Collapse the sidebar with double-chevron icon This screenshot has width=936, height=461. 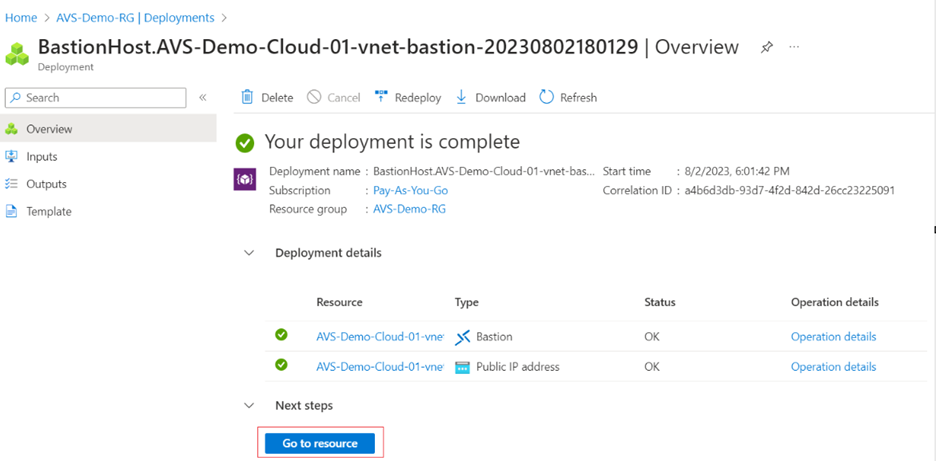point(202,97)
